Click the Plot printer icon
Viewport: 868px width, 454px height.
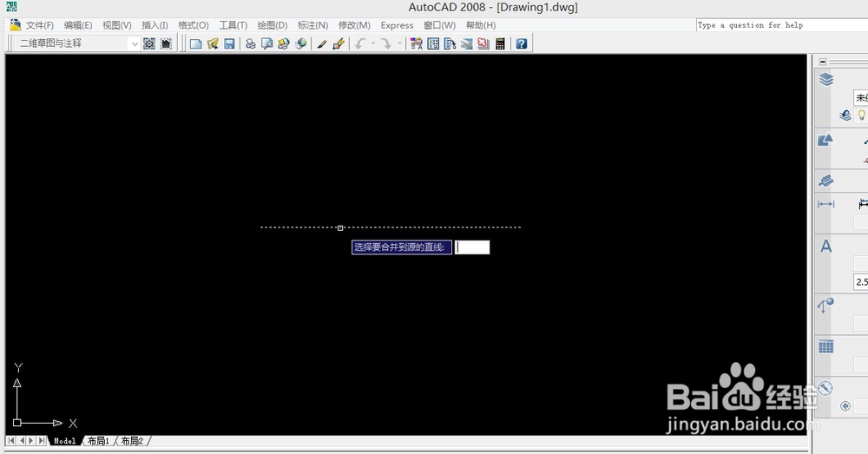click(250, 43)
